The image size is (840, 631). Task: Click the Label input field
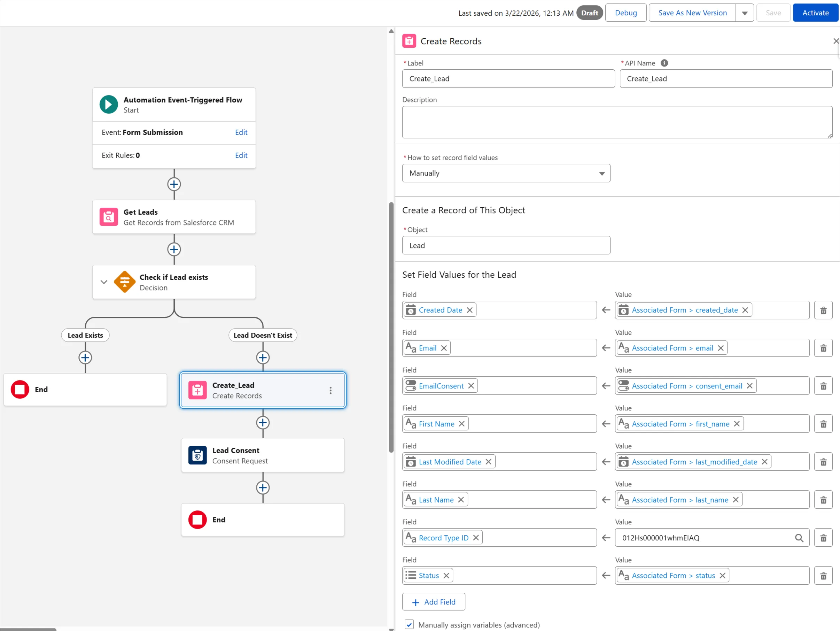(508, 79)
